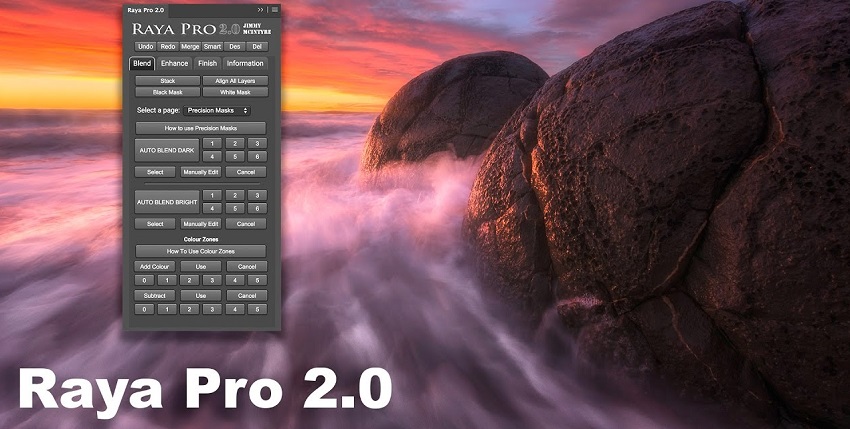Click Use beside Add Colour

pyautogui.click(x=201, y=266)
